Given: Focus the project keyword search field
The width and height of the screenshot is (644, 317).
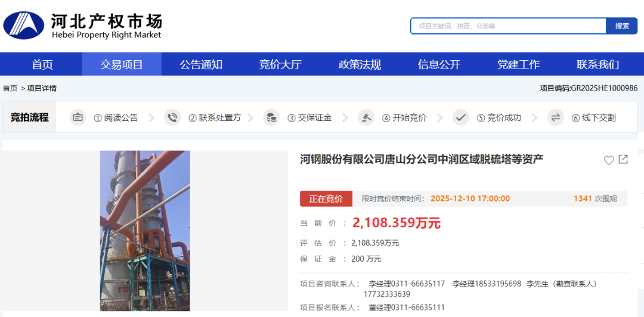Looking at the screenshot, I should [508, 26].
